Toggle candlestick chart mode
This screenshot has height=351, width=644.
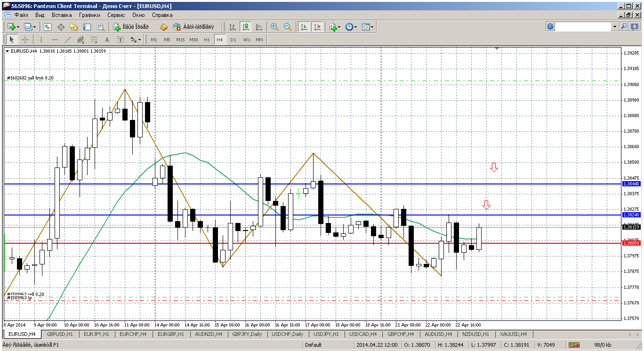click(x=245, y=27)
